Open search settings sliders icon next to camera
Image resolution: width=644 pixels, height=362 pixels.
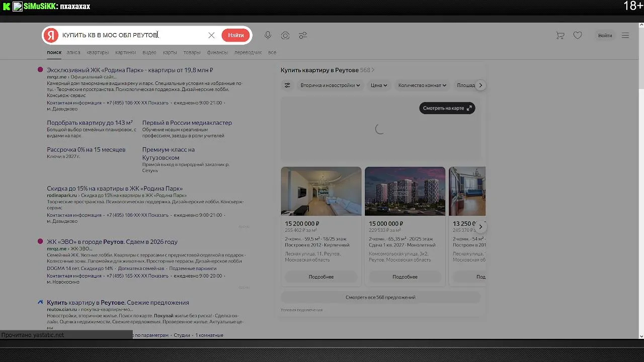[x=303, y=35]
